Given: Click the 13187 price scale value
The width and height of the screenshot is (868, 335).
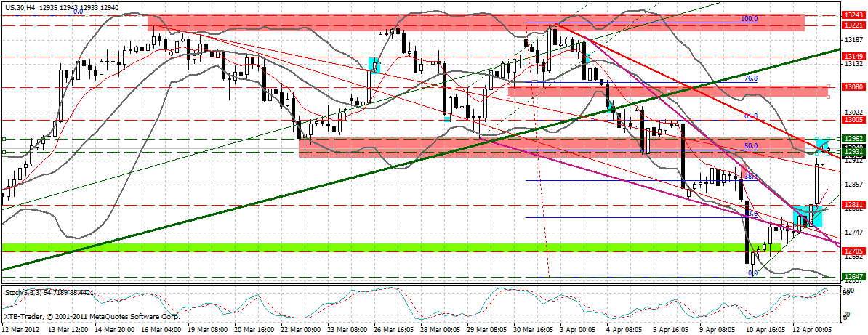Looking at the screenshot, I should click(x=853, y=40).
